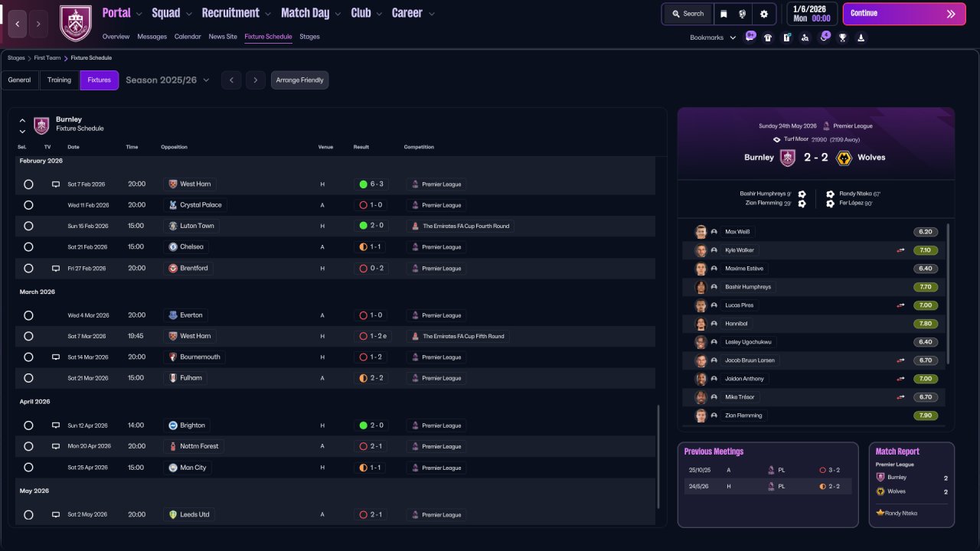Click the Burnley crest in the Fixture Schedule header
Viewport: 980px width, 551px height.
41,126
